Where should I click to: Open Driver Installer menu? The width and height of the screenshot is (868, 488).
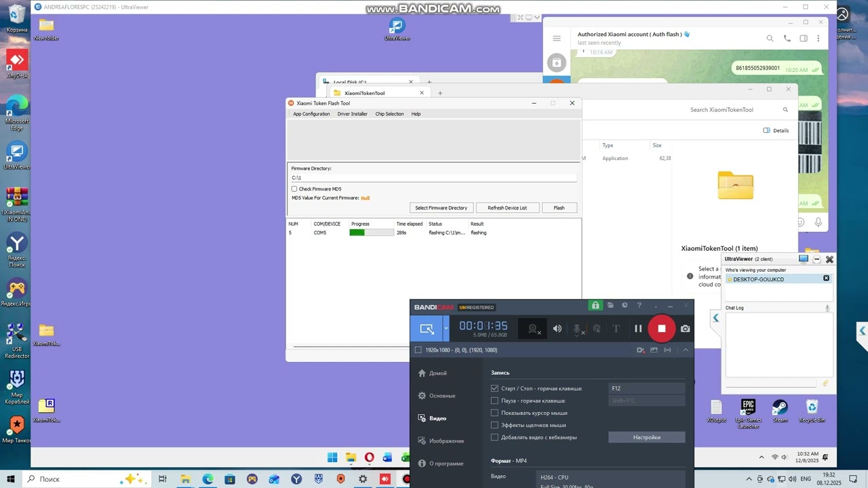click(353, 114)
